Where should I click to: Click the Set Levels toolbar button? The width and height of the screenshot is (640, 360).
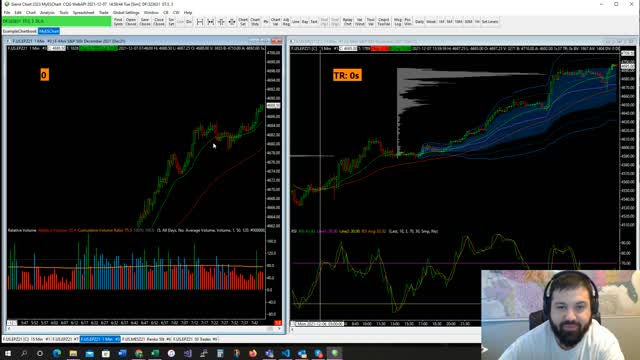pos(490,22)
